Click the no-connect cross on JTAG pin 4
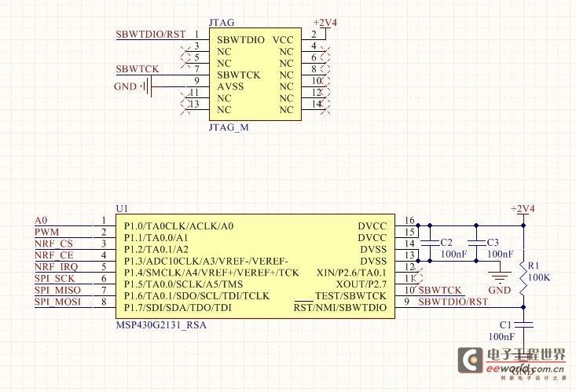Viewport: 576px width, 392px height. (x=325, y=51)
